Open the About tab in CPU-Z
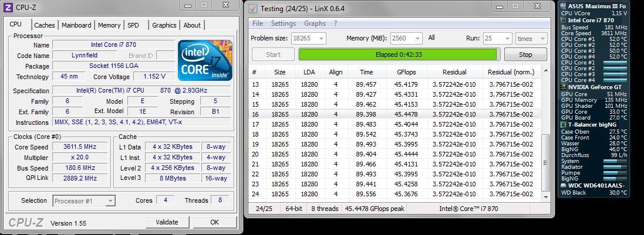Screen dimensions: 644x235 pos(192,25)
